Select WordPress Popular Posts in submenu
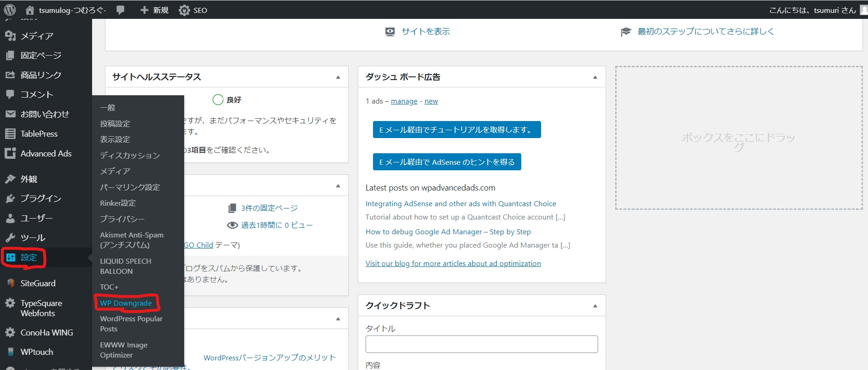This screenshot has height=370, width=868. [x=131, y=324]
